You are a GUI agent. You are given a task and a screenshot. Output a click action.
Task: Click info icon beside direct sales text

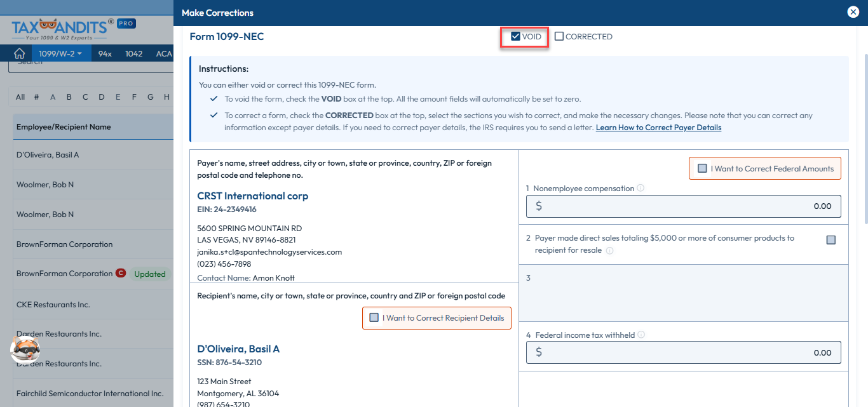[609, 251]
